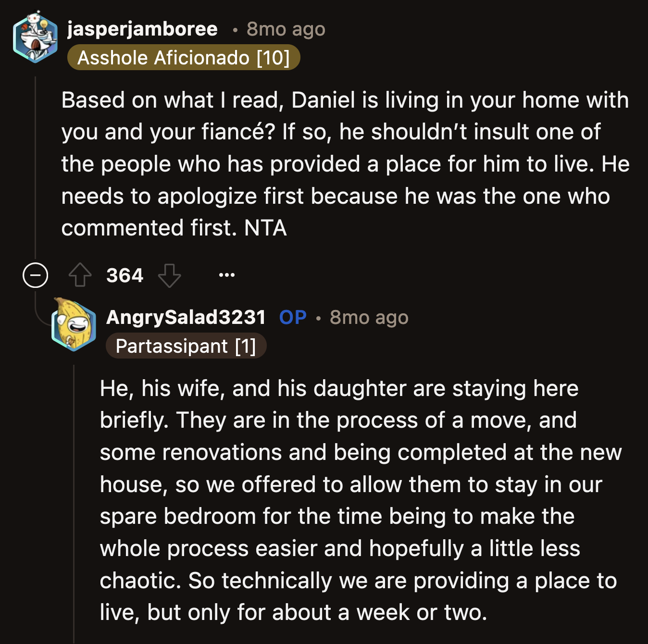Click the Partassipant [1] flair badge
This screenshot has height=644, width=648.
point(187,346)
